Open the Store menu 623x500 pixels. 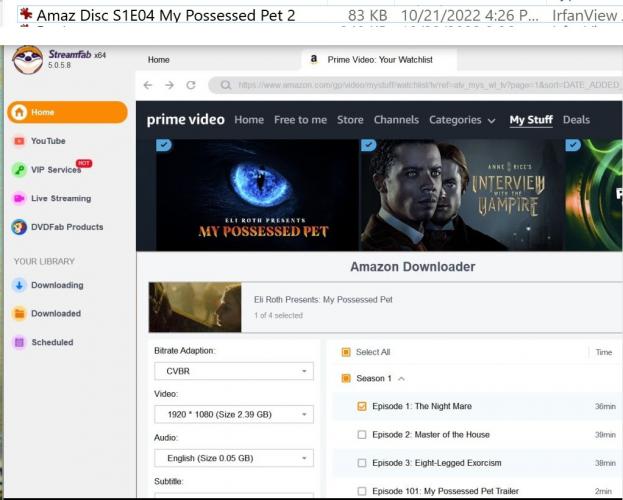pyautogui.click(x=350, y=120)
